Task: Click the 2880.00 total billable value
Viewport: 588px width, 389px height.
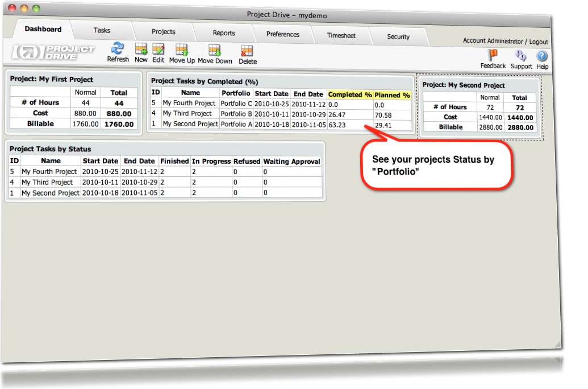Action: (520, 127)
